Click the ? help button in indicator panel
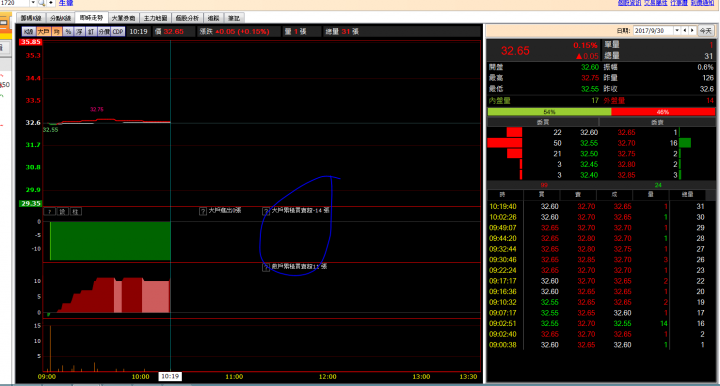This screenshot has width=720, height=386. tap(50, 212)
